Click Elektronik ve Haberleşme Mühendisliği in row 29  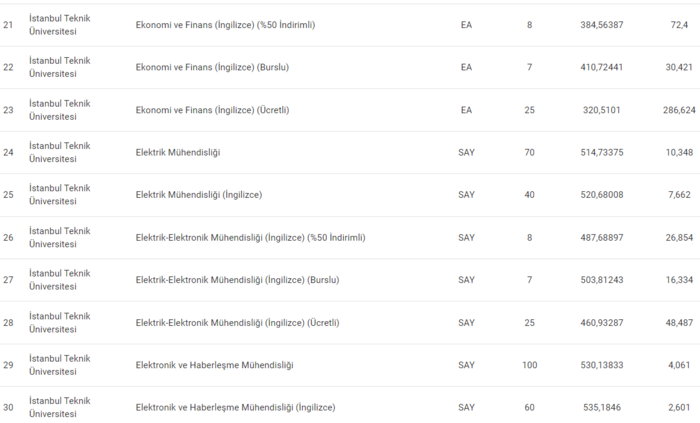[x=214, y=365]
